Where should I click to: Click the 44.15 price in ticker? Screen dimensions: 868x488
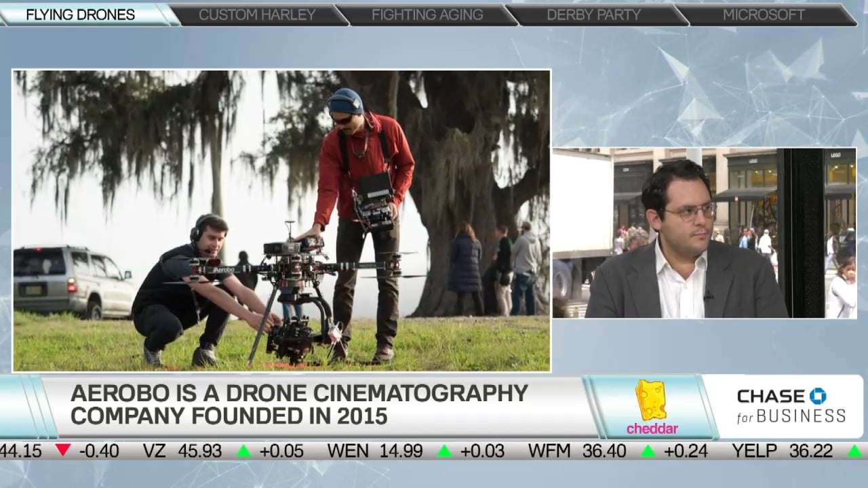pyautogui.click(x=21, y=451)
